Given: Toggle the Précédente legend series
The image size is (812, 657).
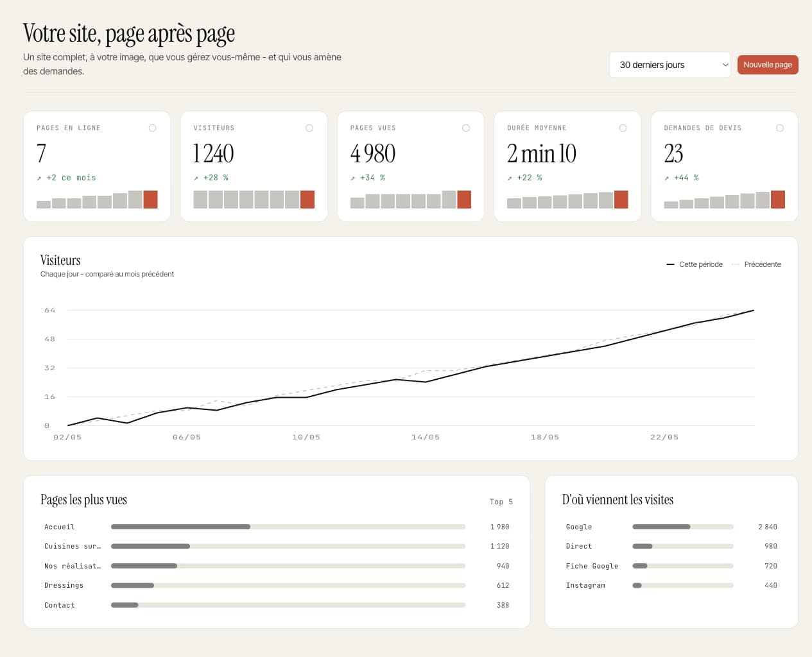Looking at the screenshot, I should point(756,264).
